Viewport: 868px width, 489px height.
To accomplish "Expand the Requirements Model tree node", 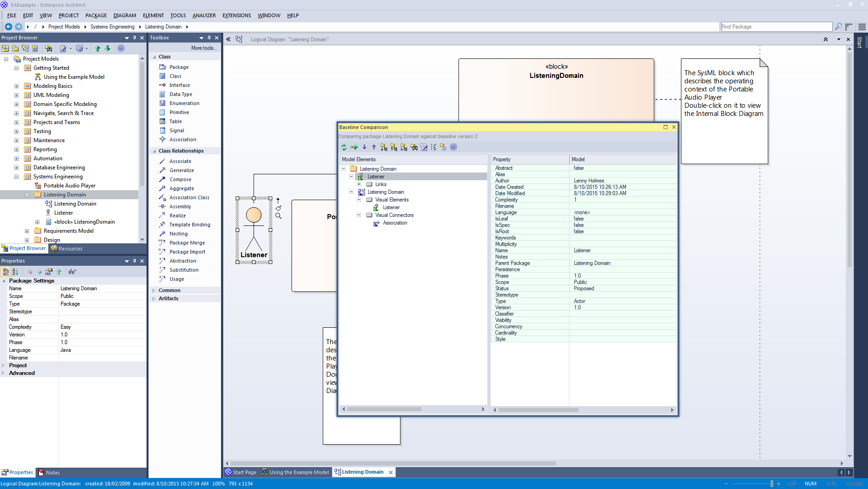I will [x=27, y=231].
